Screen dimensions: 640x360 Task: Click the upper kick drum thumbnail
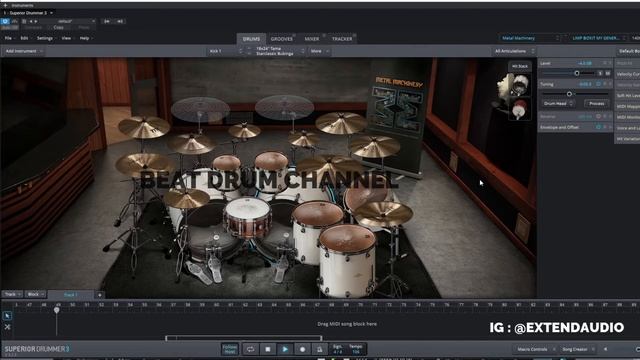520,84
